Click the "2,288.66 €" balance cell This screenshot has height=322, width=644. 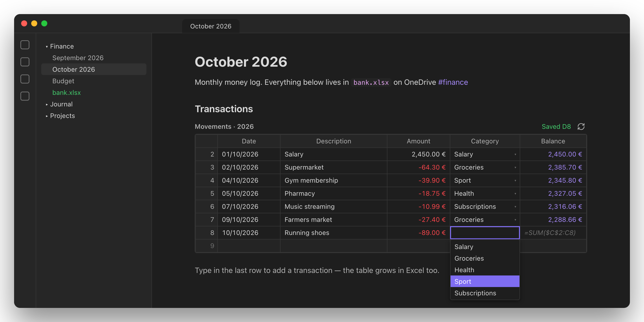tap(553, 220)
